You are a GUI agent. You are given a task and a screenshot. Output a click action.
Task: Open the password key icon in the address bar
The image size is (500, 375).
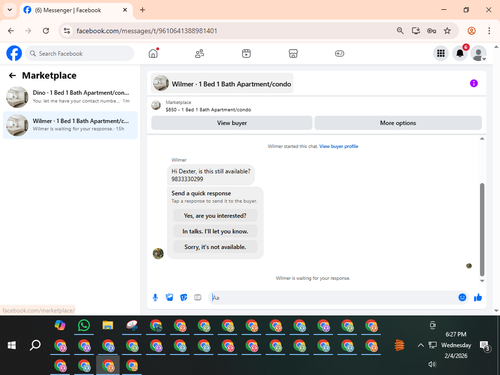431,31
